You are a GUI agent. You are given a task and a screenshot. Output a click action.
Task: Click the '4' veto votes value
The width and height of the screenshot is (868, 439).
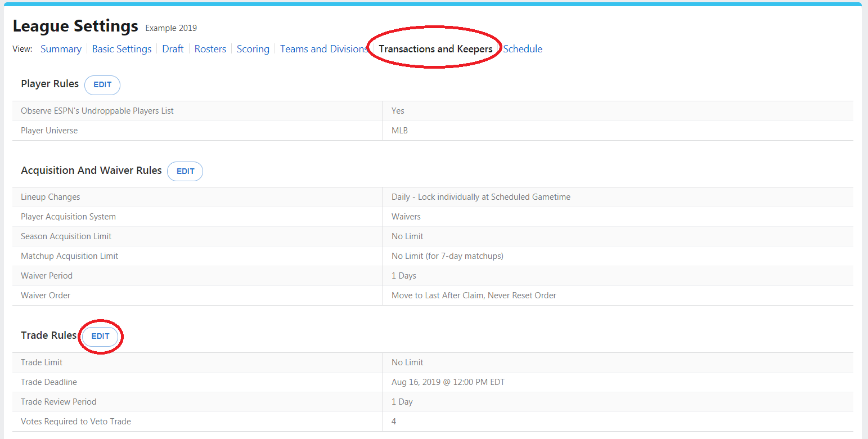tap(394, 422)
